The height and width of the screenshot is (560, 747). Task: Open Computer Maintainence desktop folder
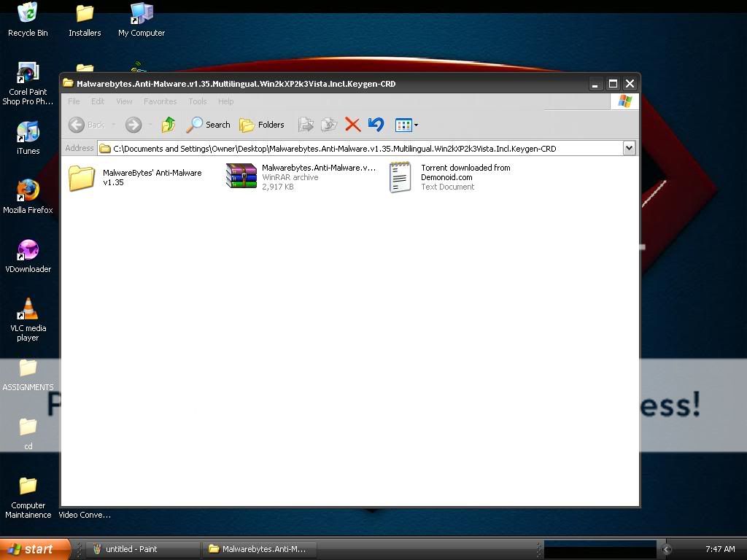click(28, 497)
